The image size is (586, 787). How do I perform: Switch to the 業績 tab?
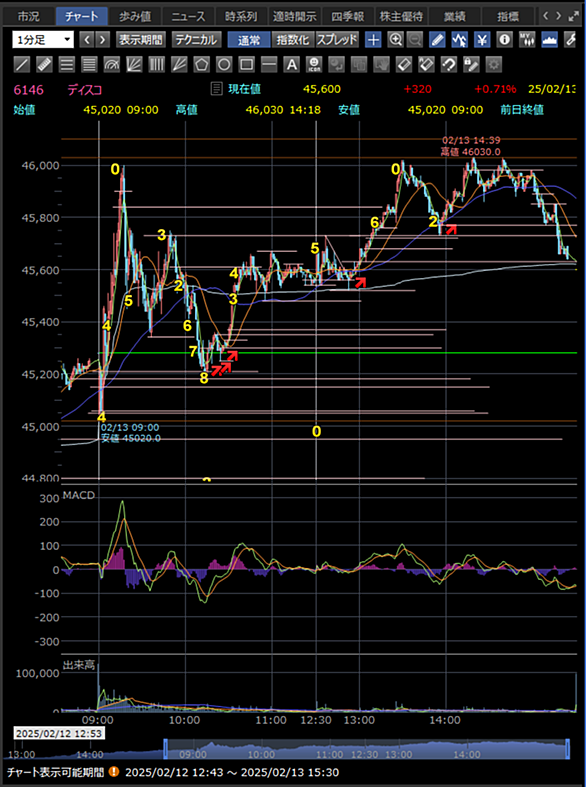[454, 17]
